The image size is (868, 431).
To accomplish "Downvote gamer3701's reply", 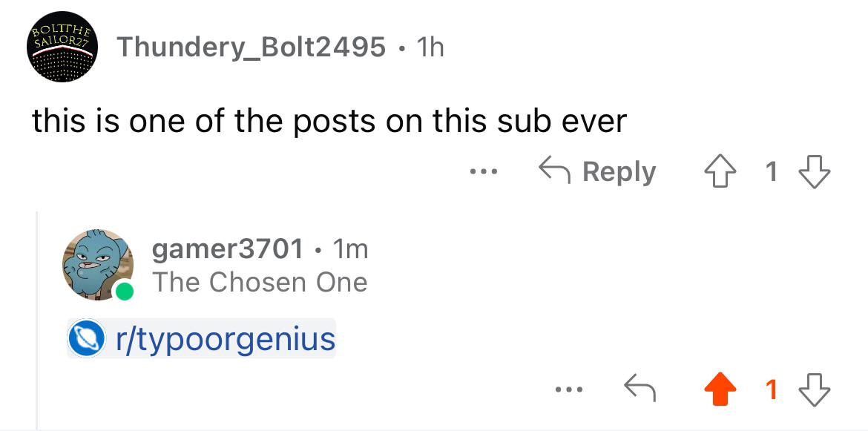I will [815, 389].
